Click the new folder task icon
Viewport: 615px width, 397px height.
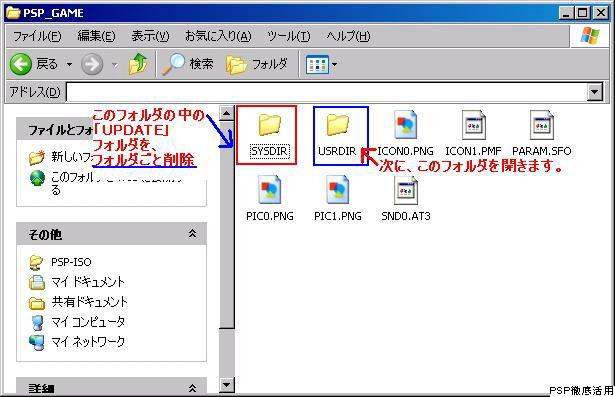tap(37, 157)
